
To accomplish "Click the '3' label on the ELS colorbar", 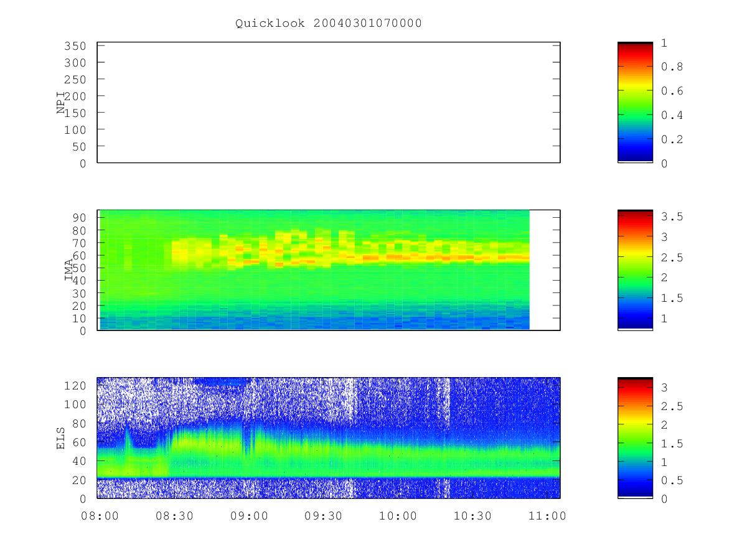I will [664, 388].
